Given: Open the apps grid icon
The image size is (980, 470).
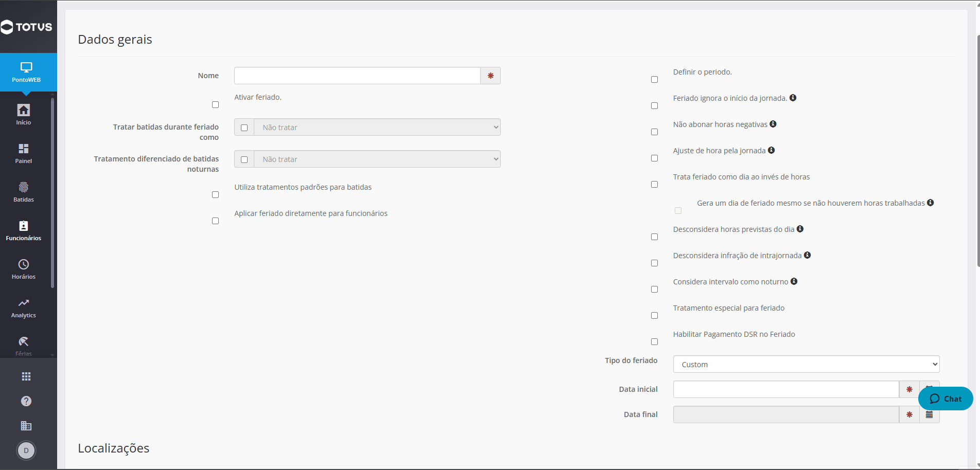Looking at the screenshot, I should pyautogui.click(x=26, y=376).
